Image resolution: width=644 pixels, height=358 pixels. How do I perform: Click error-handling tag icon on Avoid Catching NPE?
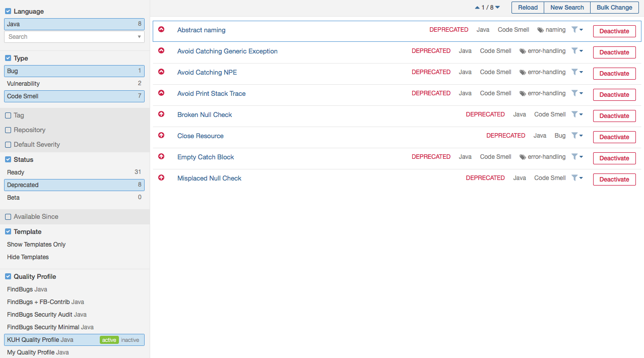click(x=523, y=73)
